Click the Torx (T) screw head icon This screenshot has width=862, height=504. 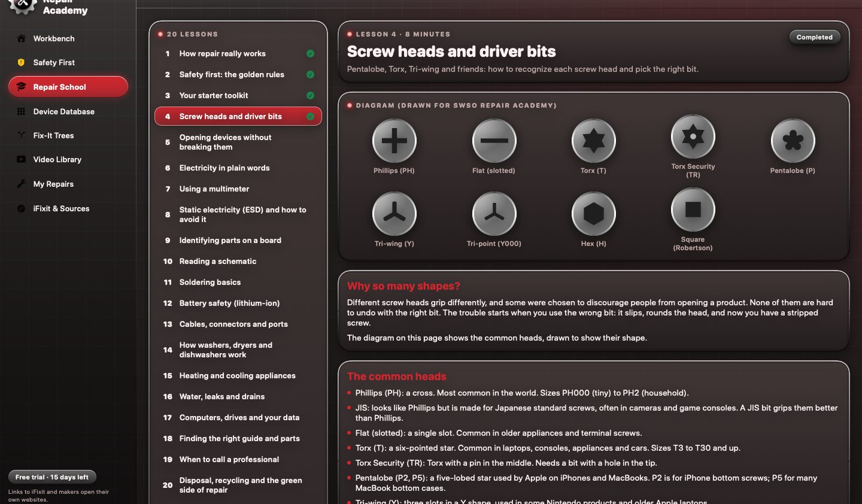pyautogui.click(x=593, y=141)
